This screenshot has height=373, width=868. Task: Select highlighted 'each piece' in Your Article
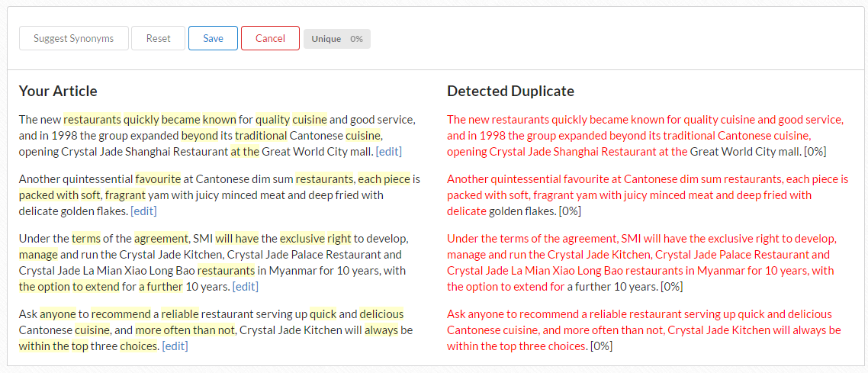[384, 179]
